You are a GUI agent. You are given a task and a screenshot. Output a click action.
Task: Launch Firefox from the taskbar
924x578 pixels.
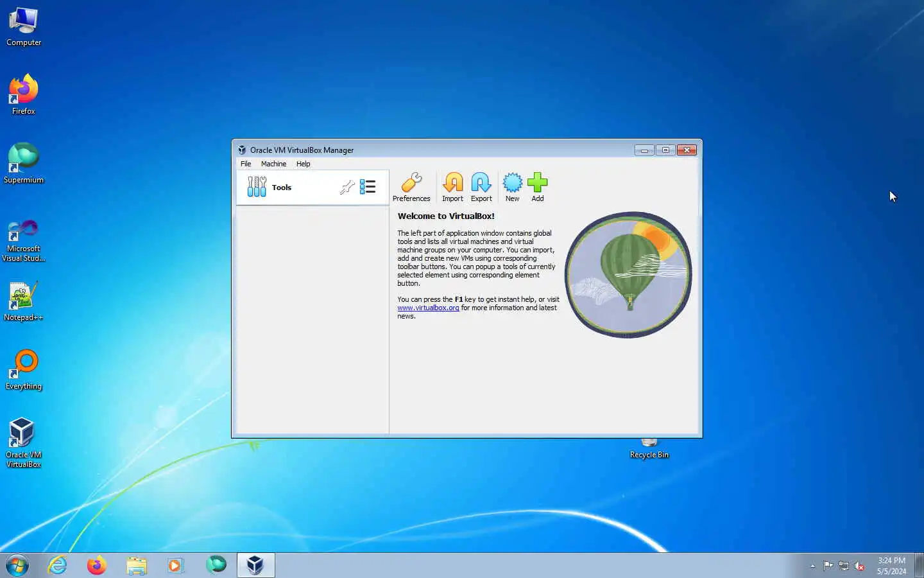point(97,565)
